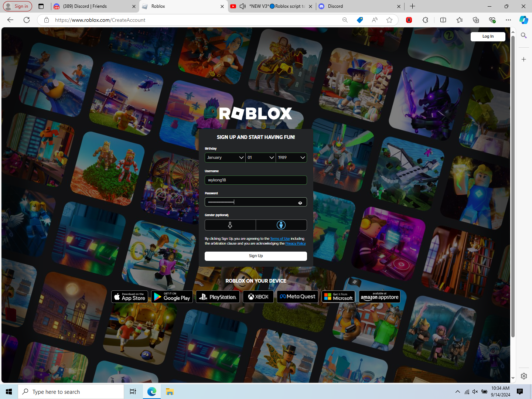Select the female gender option
This screenshot has width=532, height=399.
coord(230,225)
